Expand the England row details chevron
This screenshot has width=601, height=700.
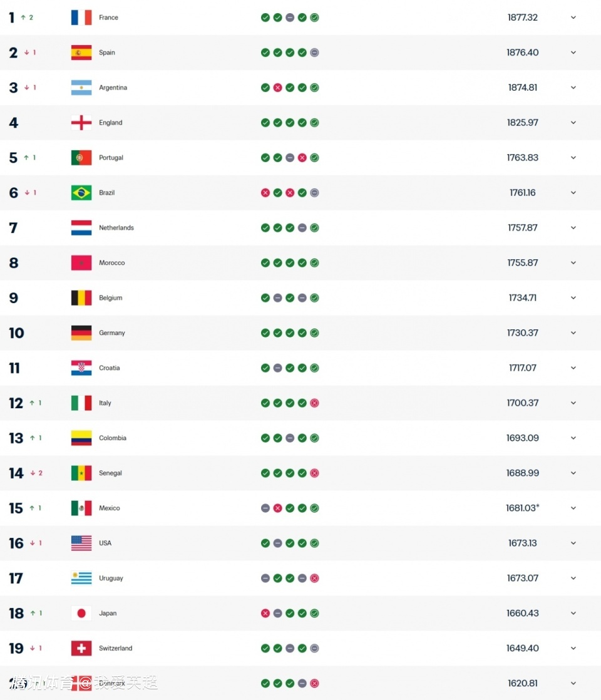[x=573, y=123]
